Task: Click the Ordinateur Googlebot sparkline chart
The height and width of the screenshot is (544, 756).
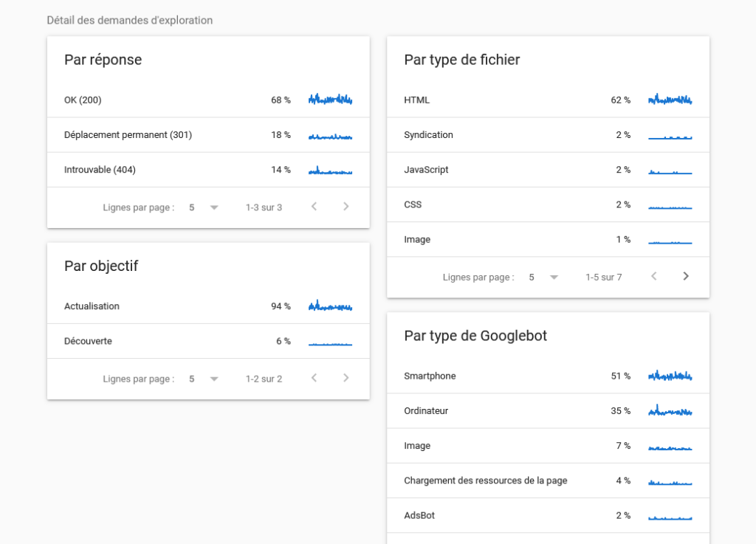Action: (670, 410)
